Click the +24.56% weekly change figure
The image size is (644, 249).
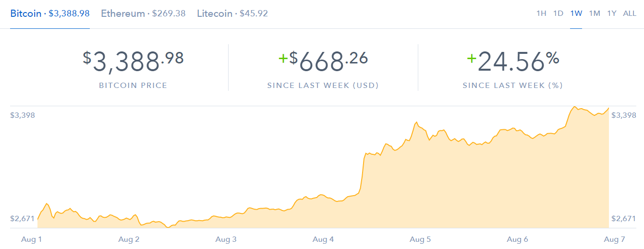pyautogui.click(x=513, y=61)
